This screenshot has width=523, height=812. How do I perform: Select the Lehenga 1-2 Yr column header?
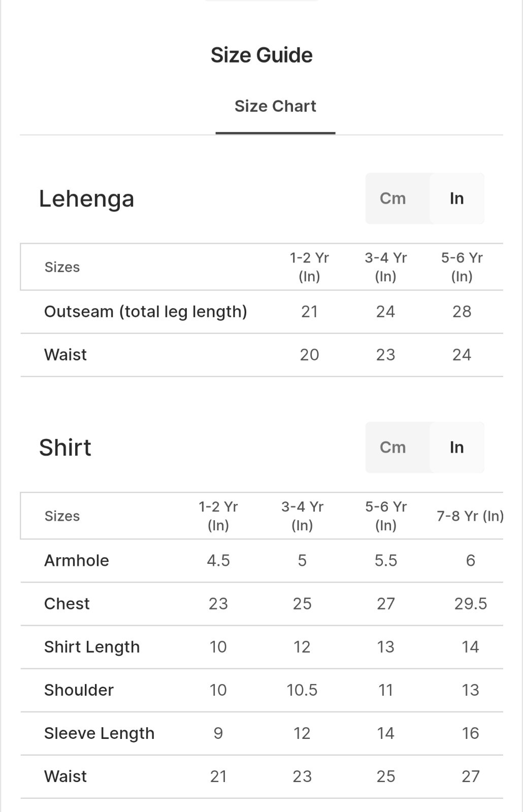(x=309, y=267)
